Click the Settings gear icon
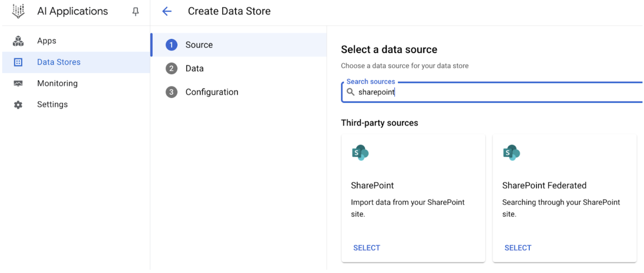The height and width of the screenshot is (273, 644). tap(18, 105)
